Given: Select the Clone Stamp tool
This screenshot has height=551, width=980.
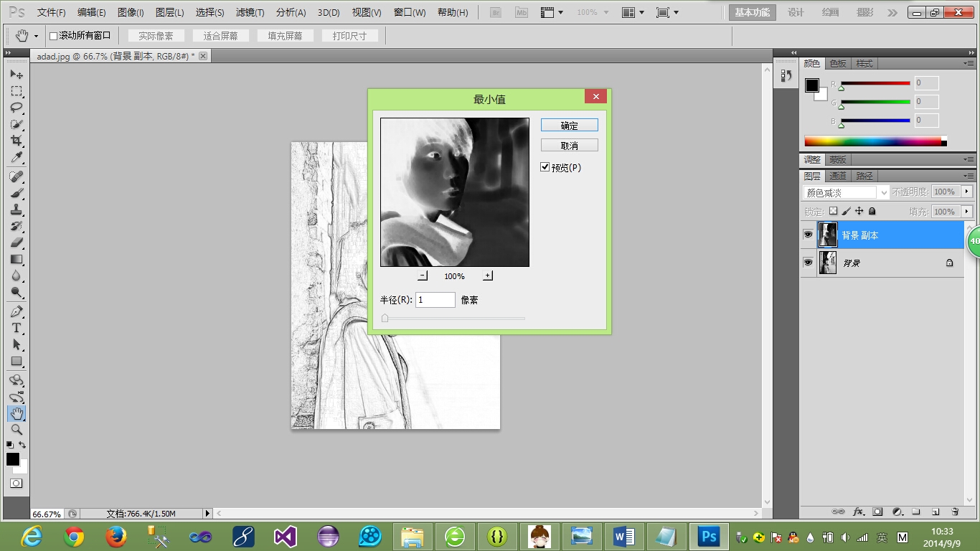Looking at the screenshot, I should [x=17, y=209].
